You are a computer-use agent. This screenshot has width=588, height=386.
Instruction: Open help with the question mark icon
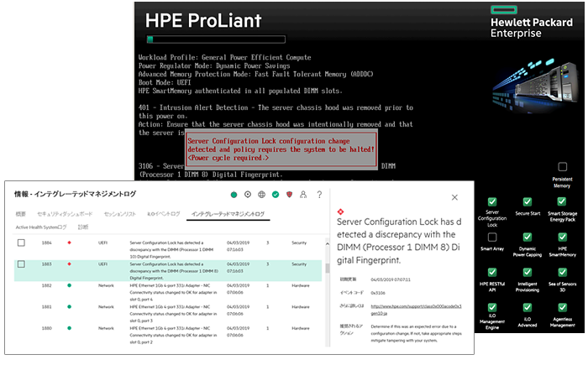(x=319, y=195)
